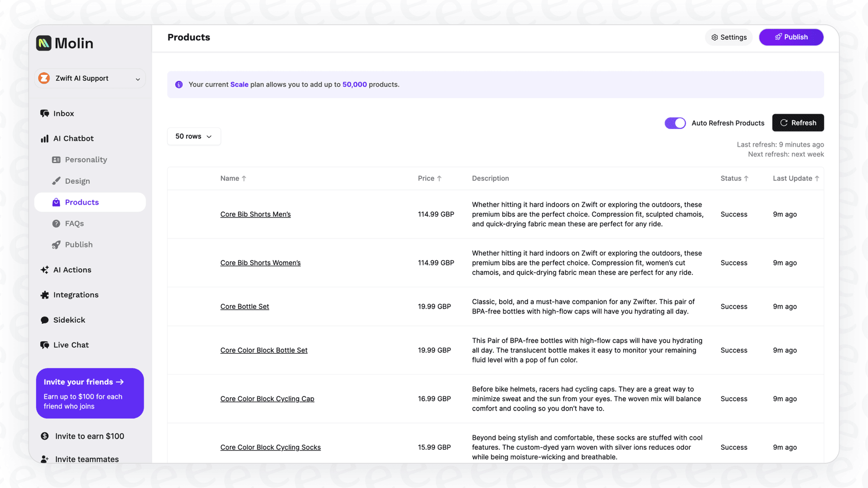Open the Personality settings

pos(86,160)
